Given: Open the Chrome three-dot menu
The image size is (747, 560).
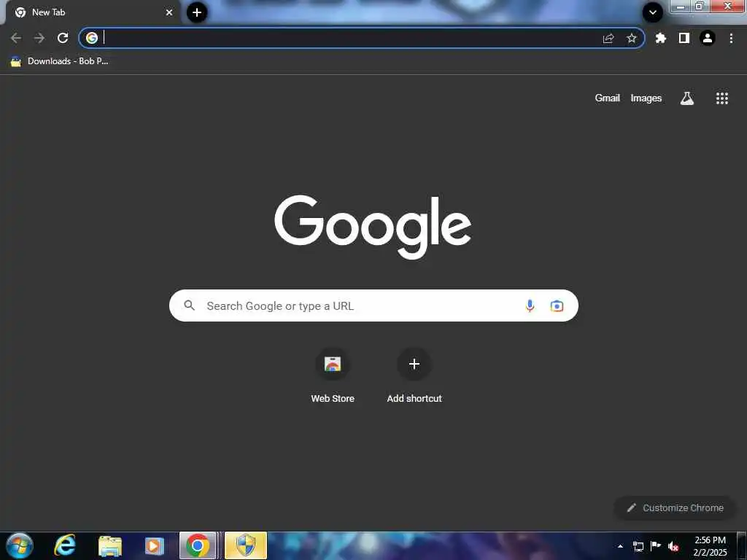Looking at the screenshot, I should pos(731,38).
